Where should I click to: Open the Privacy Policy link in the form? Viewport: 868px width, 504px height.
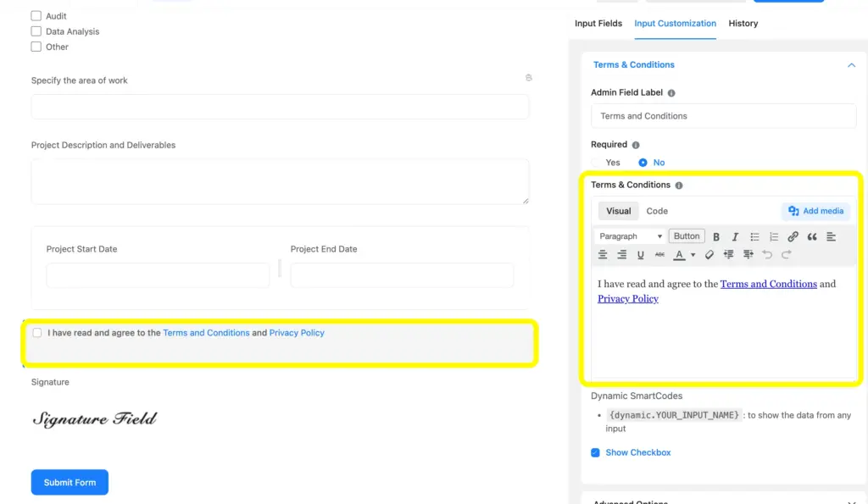(x=297, y=333)
